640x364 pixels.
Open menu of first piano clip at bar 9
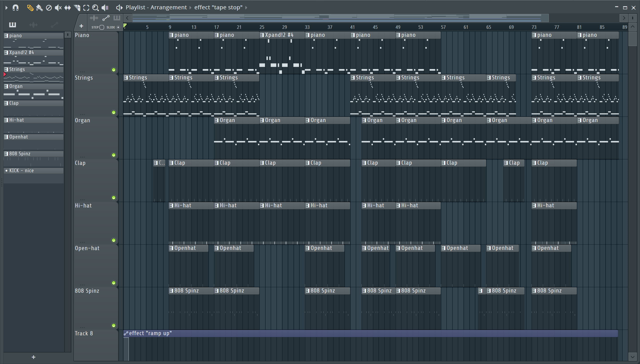point(171,35)
